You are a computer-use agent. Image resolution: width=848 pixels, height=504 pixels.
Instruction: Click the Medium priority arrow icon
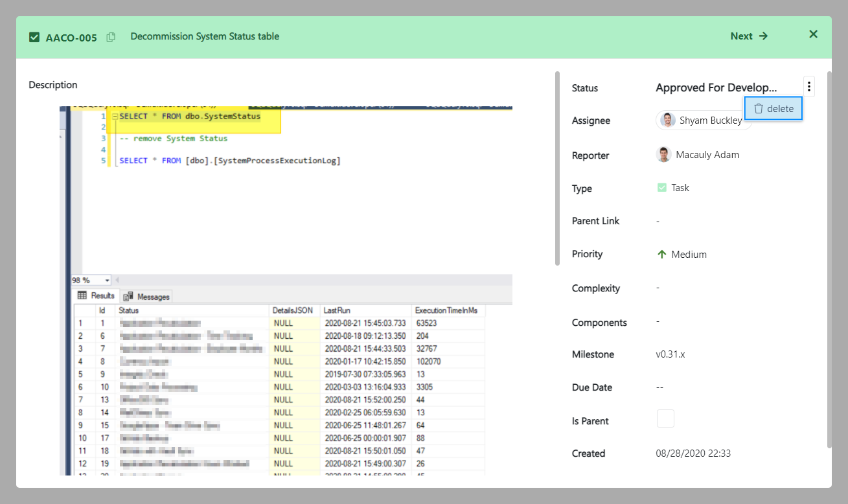click(x=661, y=255)
